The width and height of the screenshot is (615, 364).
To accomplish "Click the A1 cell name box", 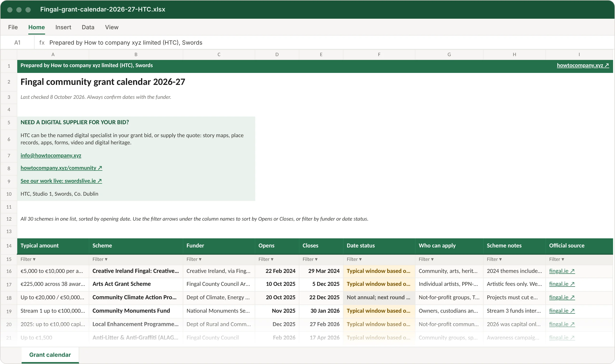I will (18, 42).
